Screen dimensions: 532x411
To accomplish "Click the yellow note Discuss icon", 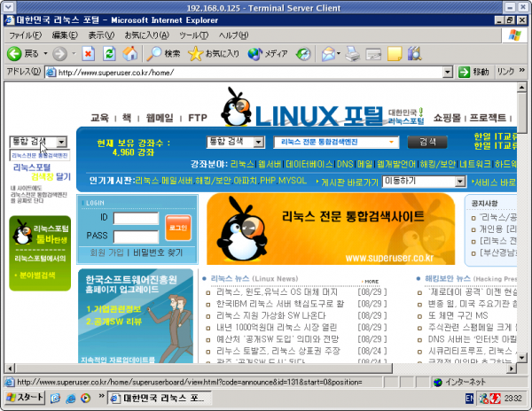I will 395,54.
